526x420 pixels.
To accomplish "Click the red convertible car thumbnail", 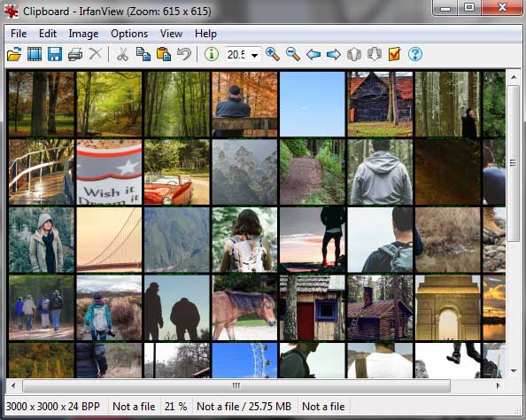I will pyautogui.click(x=177, y=172).
